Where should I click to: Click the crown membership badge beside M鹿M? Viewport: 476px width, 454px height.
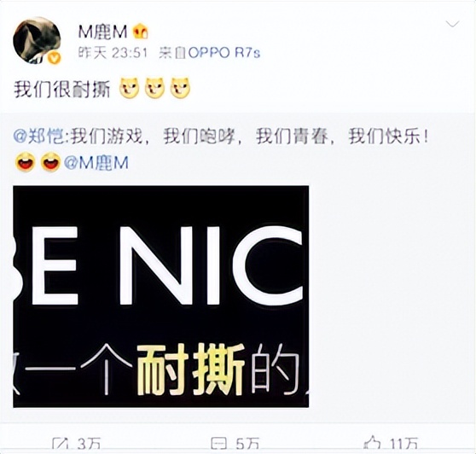pos(140,32)
